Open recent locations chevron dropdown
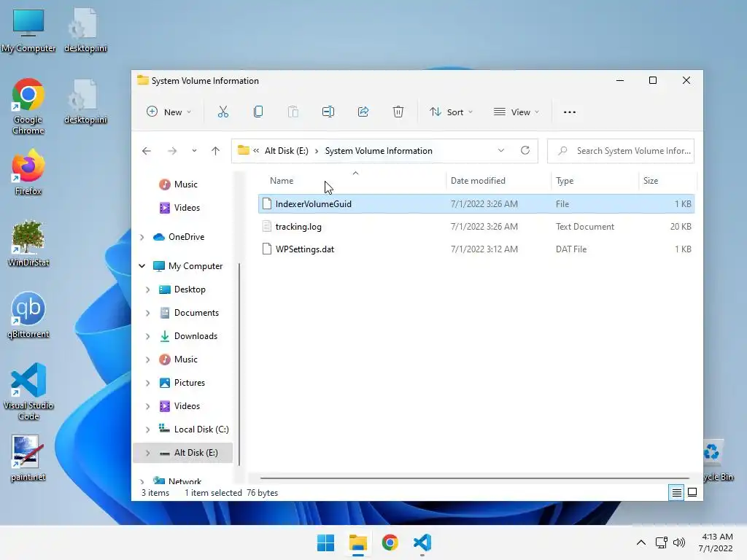The height and width of the screenshot is (560, 747). 194,151
